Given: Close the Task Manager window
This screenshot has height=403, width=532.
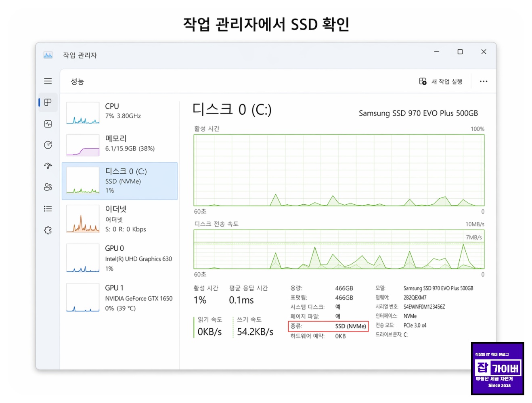Looking at the screenshot, I should 484,52.
